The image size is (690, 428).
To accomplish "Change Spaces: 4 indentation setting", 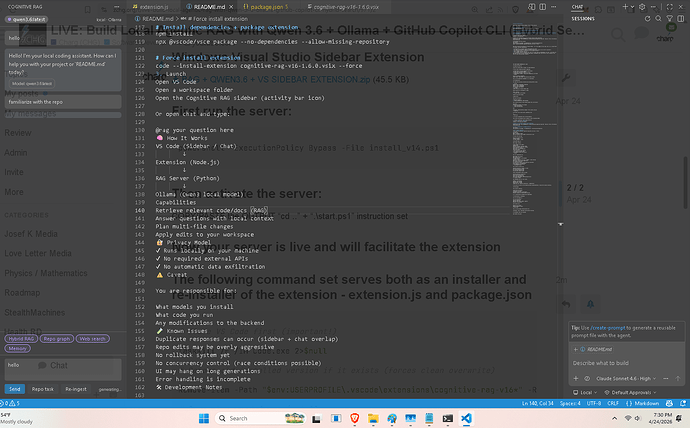I will point(570,403).
